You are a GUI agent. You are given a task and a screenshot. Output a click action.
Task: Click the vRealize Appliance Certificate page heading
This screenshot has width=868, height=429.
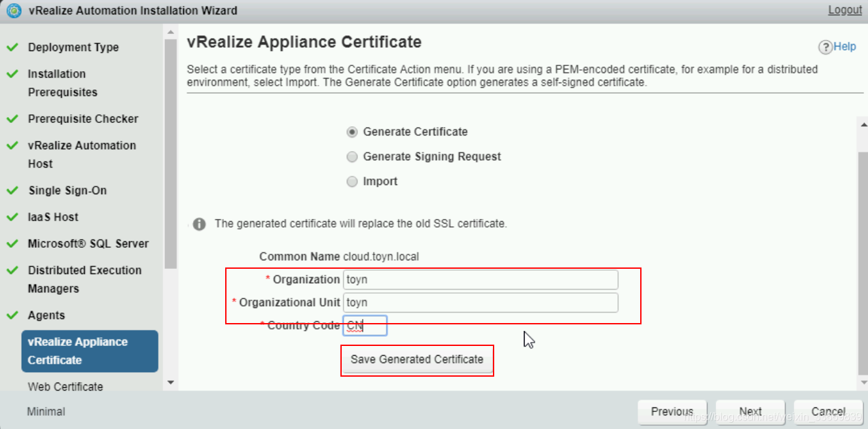304,43
